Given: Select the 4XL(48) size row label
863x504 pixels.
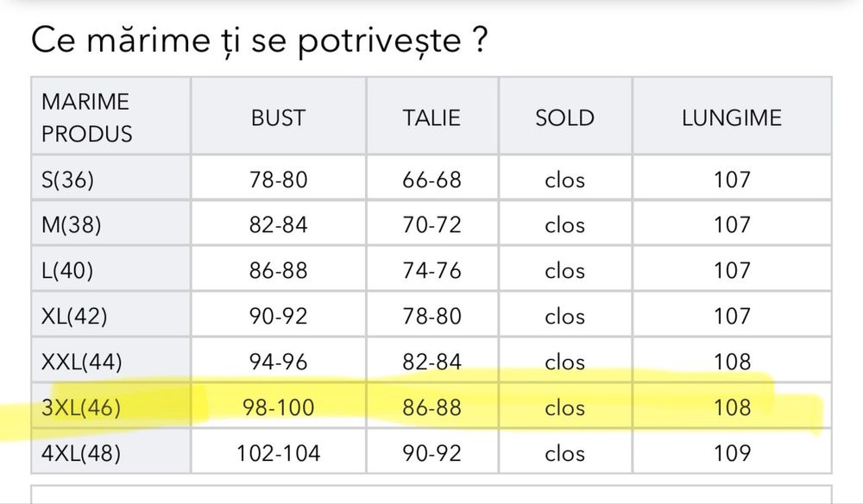Looking at the screenshot, I should pos(81,452).
